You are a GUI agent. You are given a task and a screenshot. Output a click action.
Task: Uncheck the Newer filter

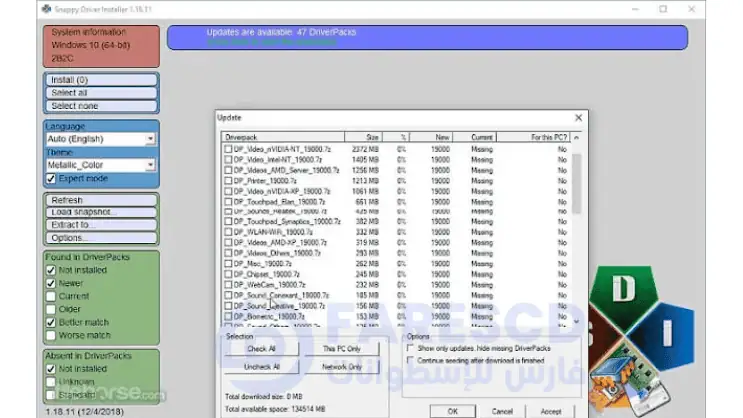[51, 283]
